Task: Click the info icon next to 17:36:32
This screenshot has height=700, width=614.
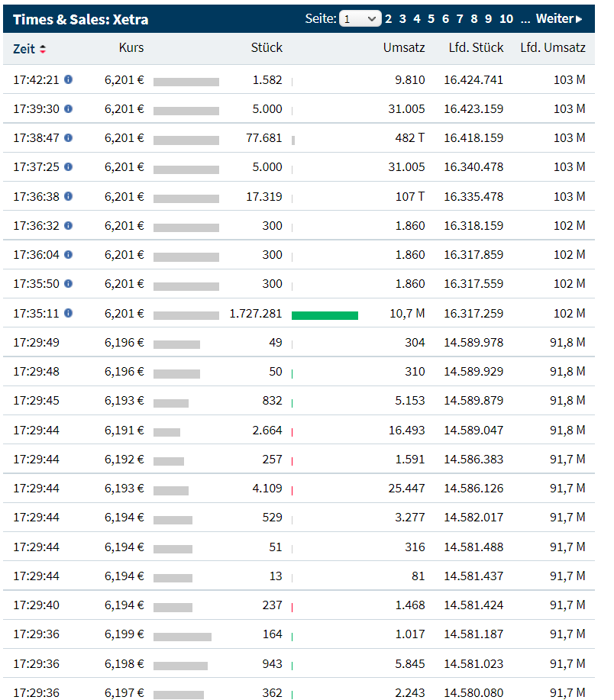Action: pyautogui.click(x=69, y=225)
